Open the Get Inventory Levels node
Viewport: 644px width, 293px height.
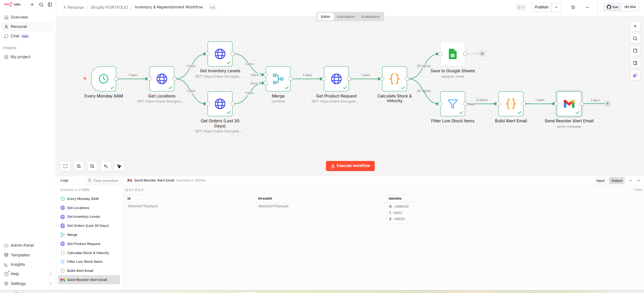pos(220,54)
